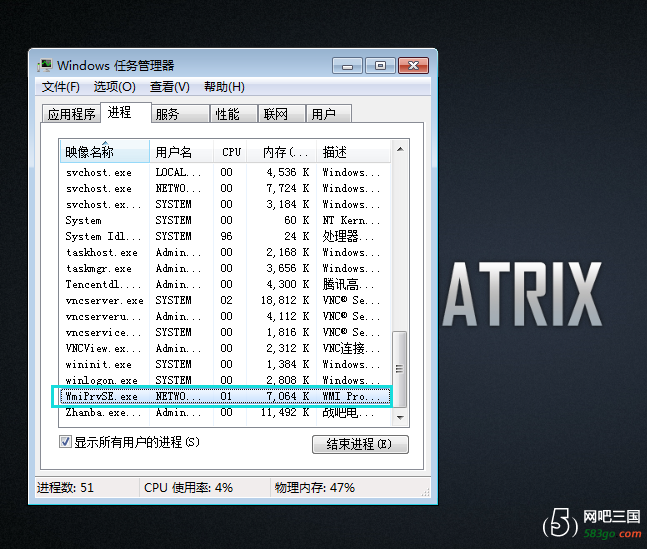The height and width of the screenshot is (549, 647).
Task: Select the VNCView.ex... process row
Action: pyautogui.click(x=225, y=348)
